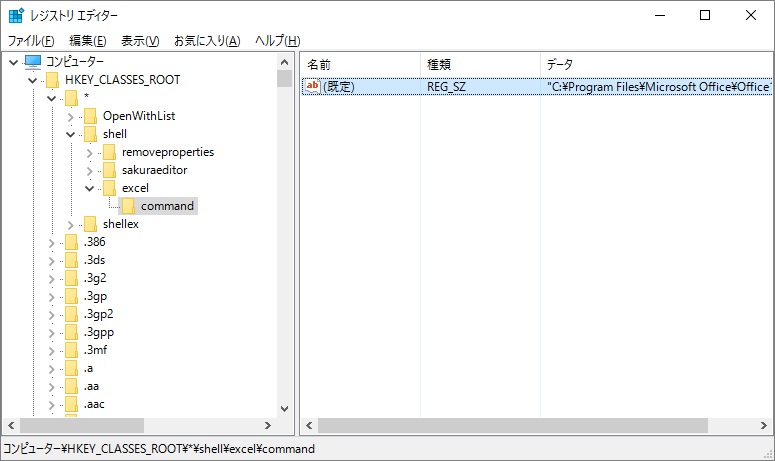Click the .3mf folder icon
The image size is (775, 461).
point(72,350)
